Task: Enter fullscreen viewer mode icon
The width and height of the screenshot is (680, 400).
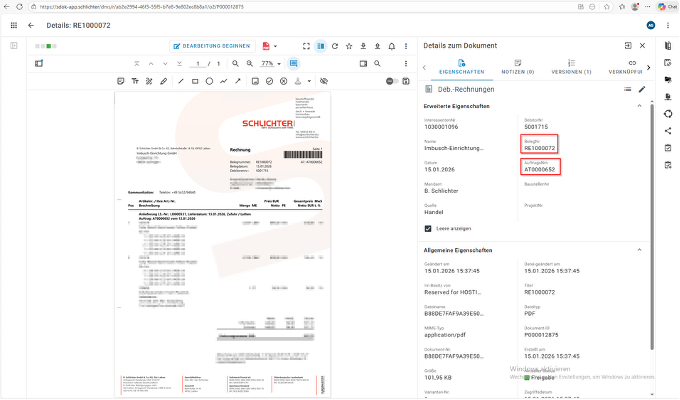Action: pyautogui.click(x=306, y=46)
